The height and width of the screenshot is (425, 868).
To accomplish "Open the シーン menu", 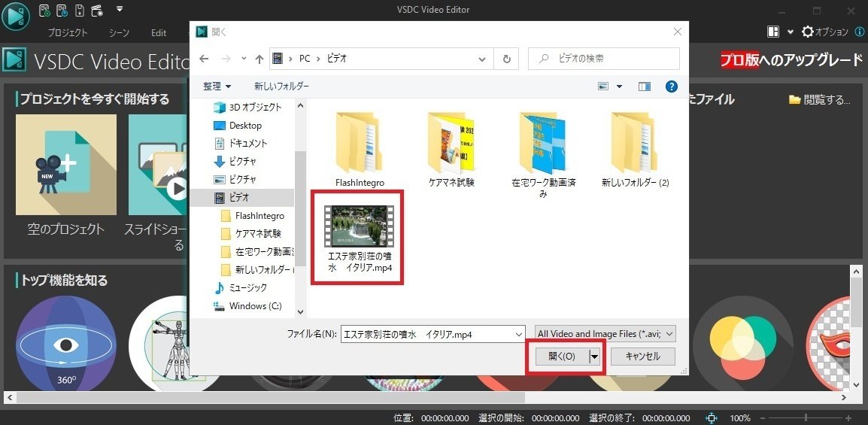I will (119, 32).
